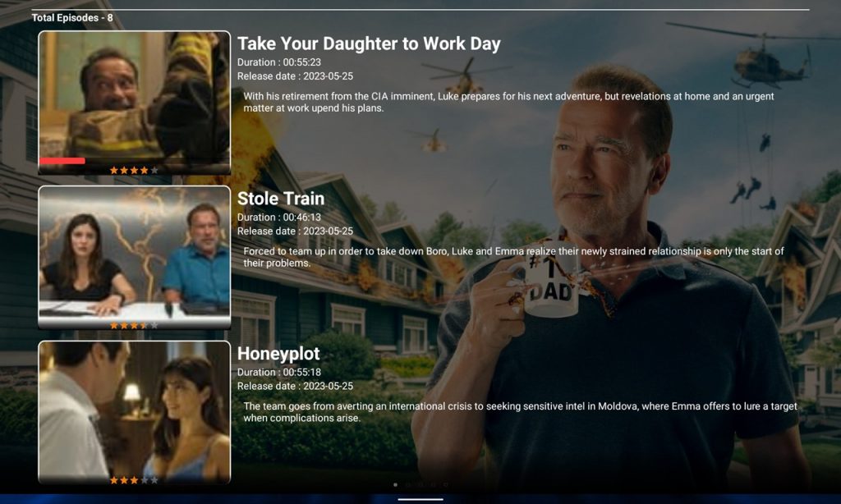Open the Stole Train episode thumbnail
The image size is (841, 504).
pos(134,253)
